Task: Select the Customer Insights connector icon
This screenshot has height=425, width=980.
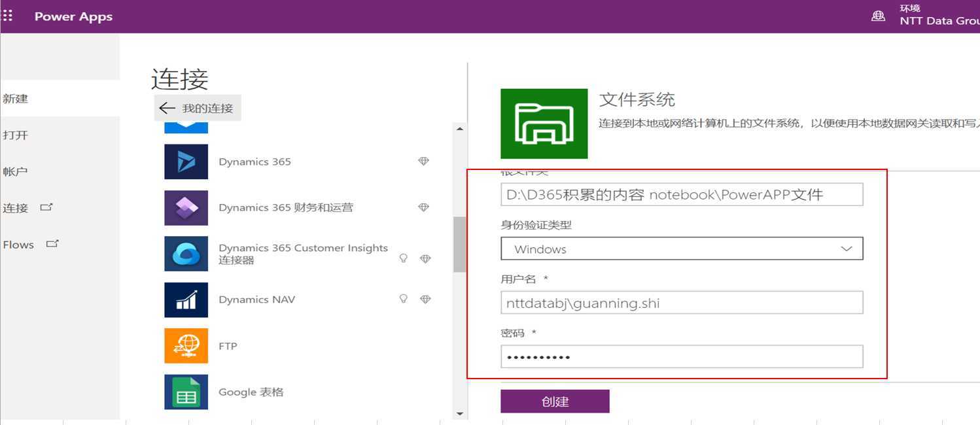Action: pyautogui.click(x=186, y=254)
